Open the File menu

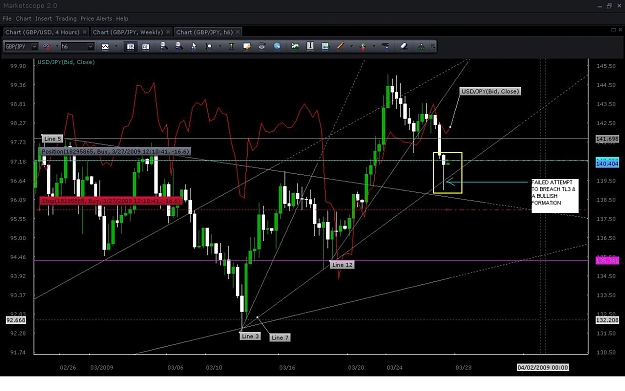7,19
